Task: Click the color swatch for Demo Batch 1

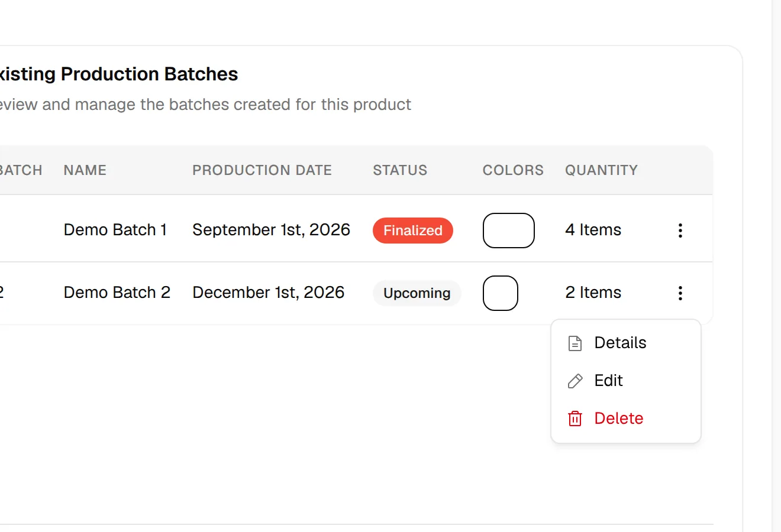Action: point(509,231)
